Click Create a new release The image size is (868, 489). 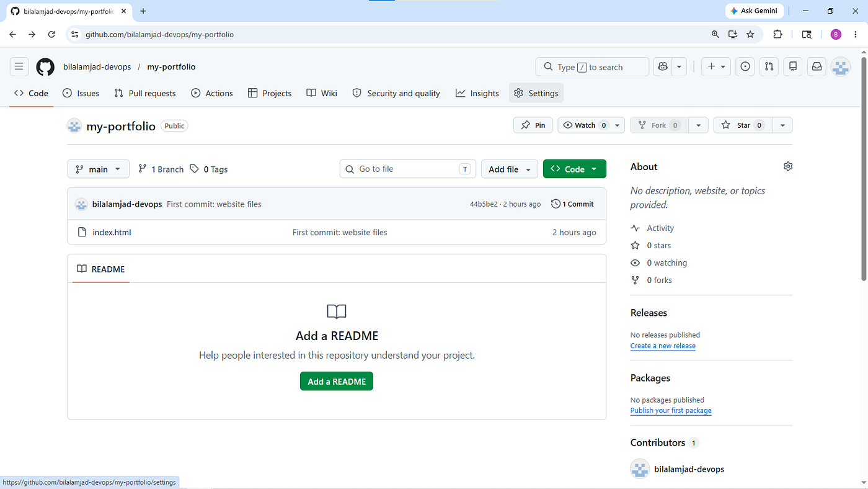pyautogui.click(x=663, y=346)
